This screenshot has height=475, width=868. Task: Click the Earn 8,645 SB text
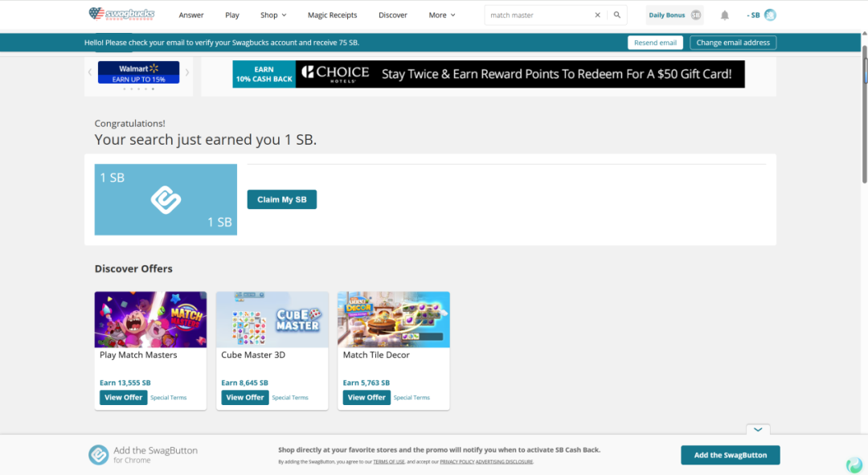click(x=244, y=383)
